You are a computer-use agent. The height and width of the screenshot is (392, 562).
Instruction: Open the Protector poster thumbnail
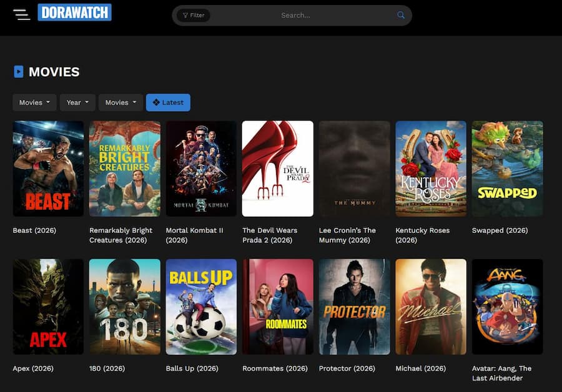(x=355, y=306)
